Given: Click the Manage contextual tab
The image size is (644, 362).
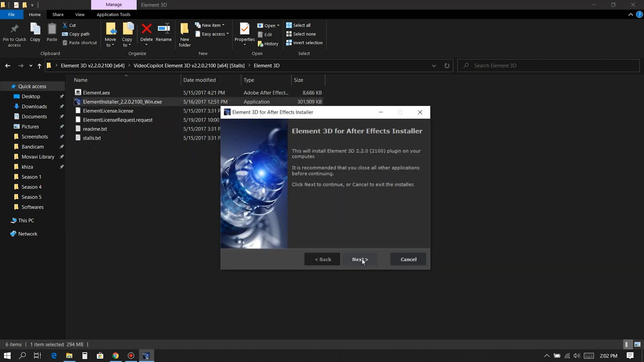Looking at the screenshot, I should [114, 5].
